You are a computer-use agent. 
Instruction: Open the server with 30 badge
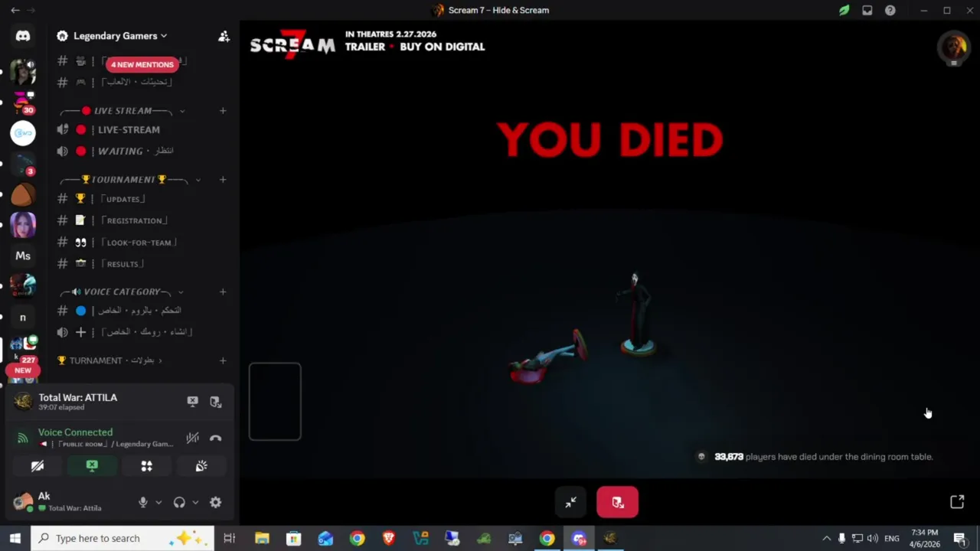coord(23,103)
